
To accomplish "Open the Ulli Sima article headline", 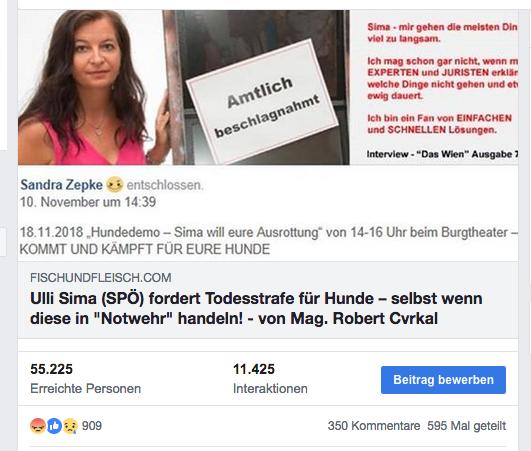I will point(256,308).
